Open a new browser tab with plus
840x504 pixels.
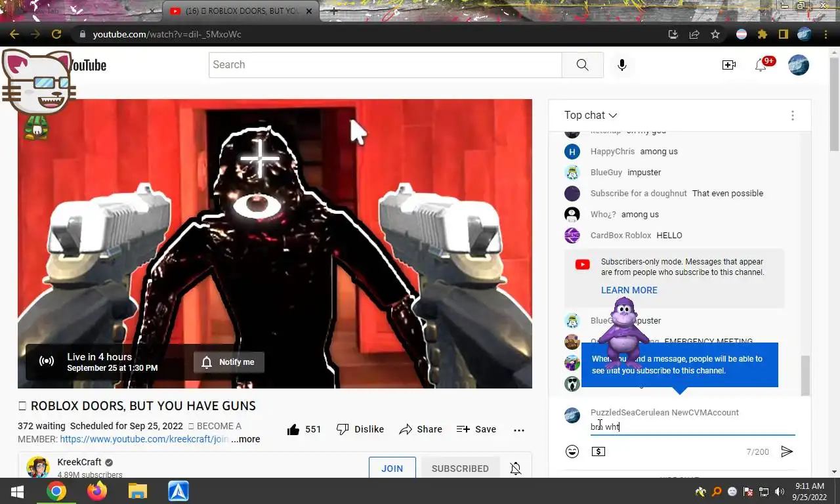pos(334,11)
